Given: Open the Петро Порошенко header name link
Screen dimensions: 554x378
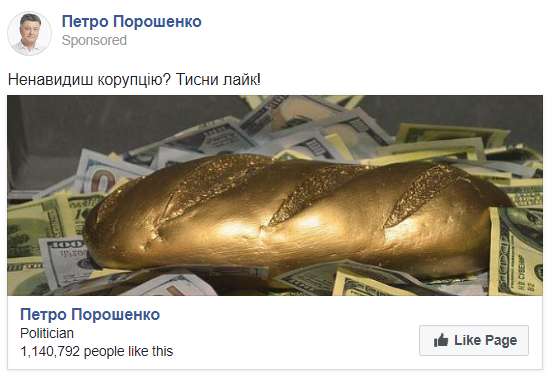Looking at the screenshot, I should click(131, 22).
